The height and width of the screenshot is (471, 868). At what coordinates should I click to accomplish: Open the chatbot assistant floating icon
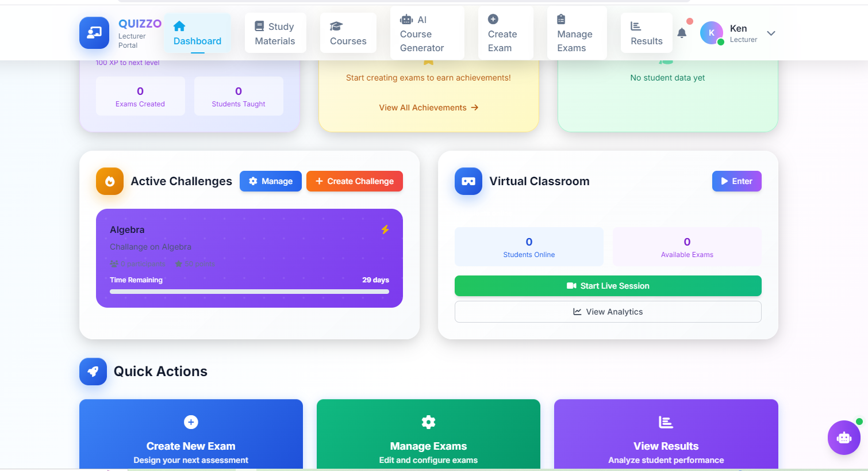click(x=844, y=438)
